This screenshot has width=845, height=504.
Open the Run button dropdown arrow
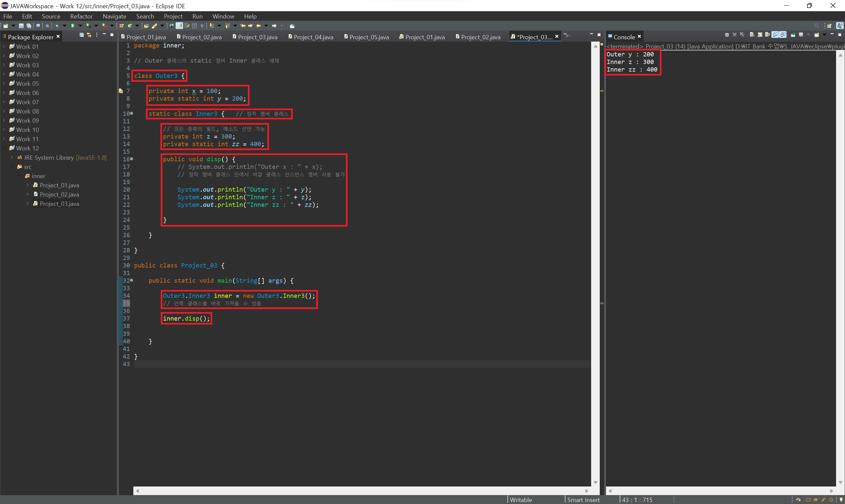[80, 26]
